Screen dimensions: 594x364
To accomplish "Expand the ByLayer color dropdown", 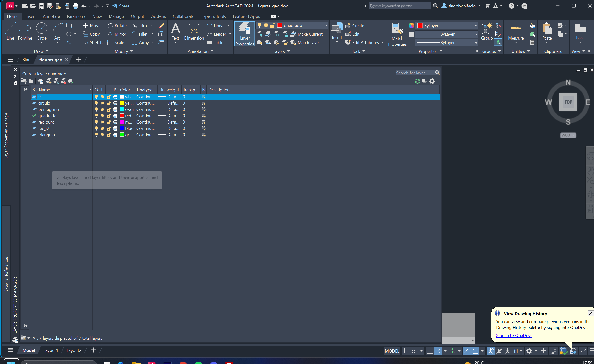I will [475, 25].
